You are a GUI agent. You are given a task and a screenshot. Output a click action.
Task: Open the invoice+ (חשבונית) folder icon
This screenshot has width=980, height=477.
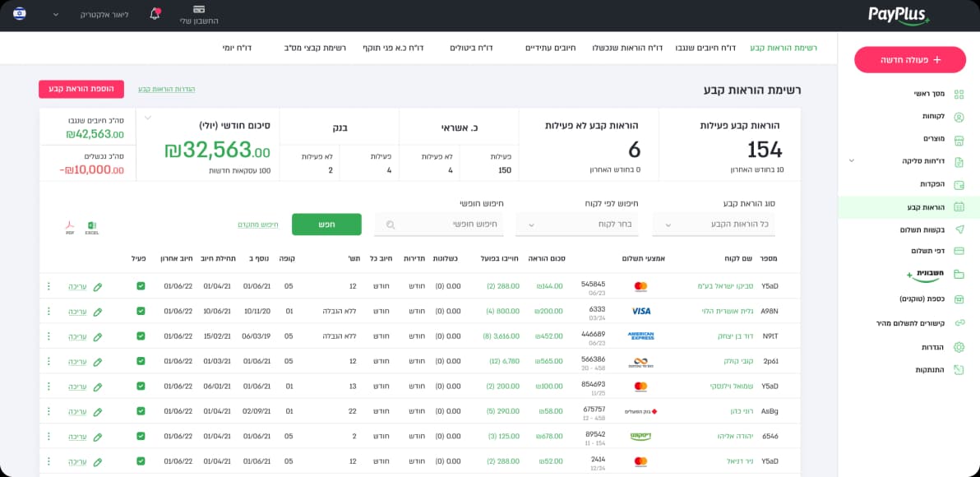pyautogui.click(x=959, y=274)
